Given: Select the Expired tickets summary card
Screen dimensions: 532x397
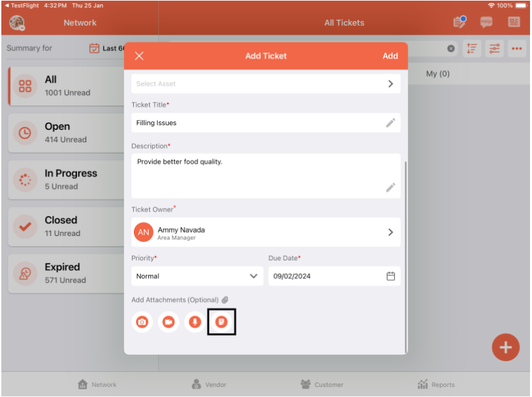Looking at the screenshot, I should tap(66, 274).
